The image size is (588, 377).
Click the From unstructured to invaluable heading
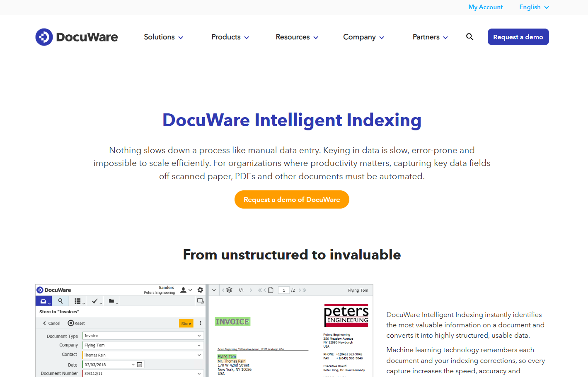[x=292, y=255]
